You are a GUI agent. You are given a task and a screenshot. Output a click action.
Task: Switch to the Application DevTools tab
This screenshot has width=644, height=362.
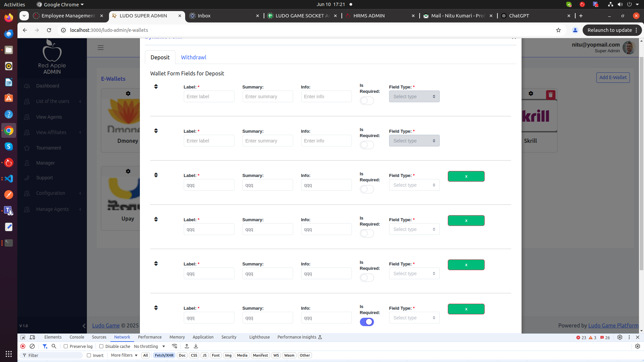pyautogui.click(x=203, y=337)
